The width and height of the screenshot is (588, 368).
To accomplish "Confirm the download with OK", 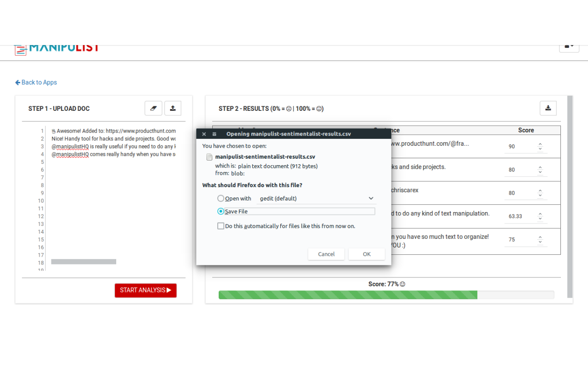I will (367, 254).
